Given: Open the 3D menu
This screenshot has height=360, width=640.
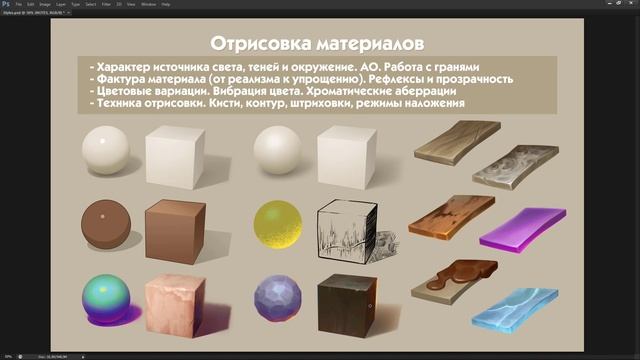Looking at the screenshot, I should pyautogui.click(x=119, y=4).
